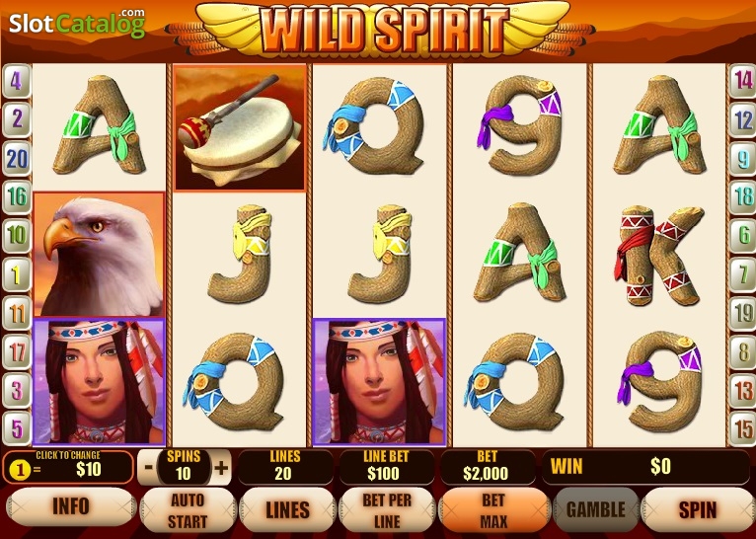Decrease auto spins with minus button
This screenshot has height=539, width=756.
149,468
